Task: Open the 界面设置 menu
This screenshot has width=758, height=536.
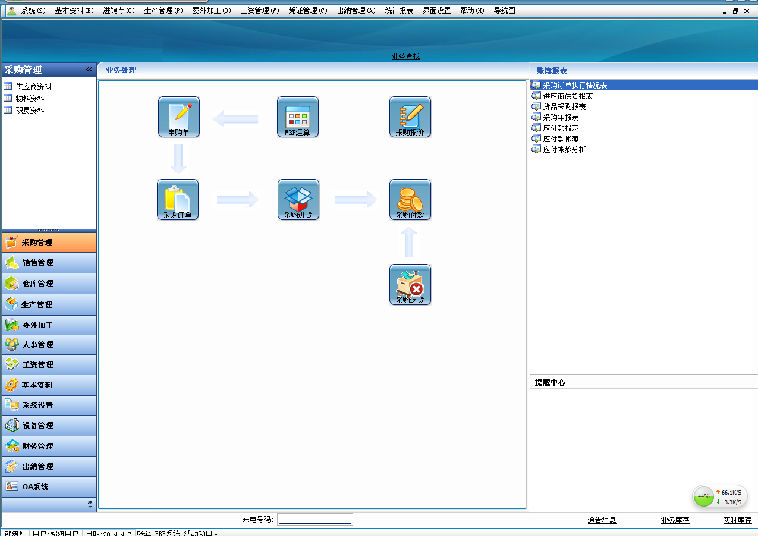Action: [x=437, y=10]
